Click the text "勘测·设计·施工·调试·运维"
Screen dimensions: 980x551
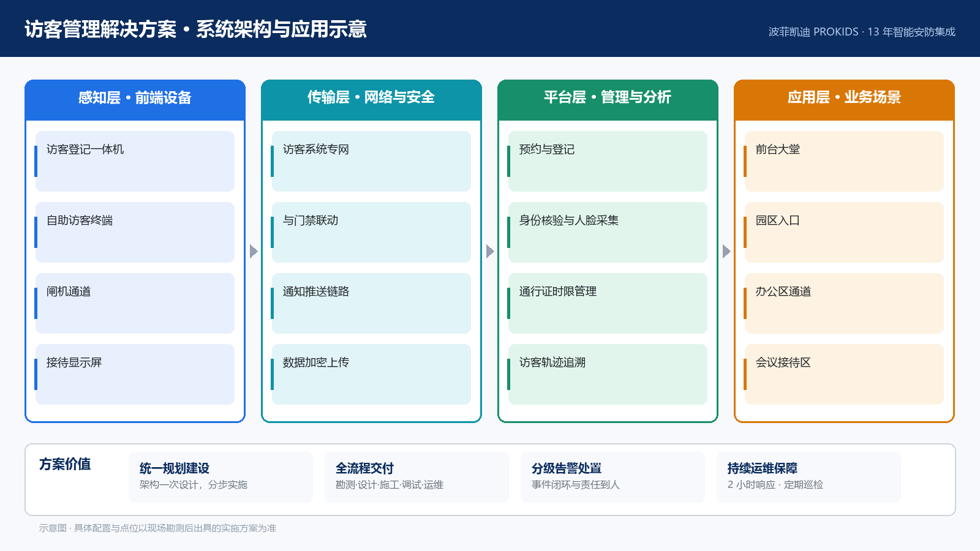coord(390,485)
